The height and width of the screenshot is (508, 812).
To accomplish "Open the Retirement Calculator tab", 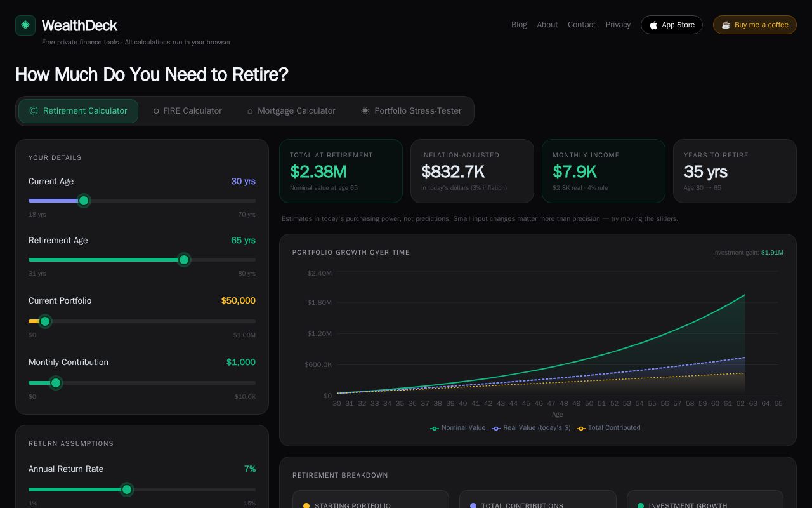I will click(78, 111).
